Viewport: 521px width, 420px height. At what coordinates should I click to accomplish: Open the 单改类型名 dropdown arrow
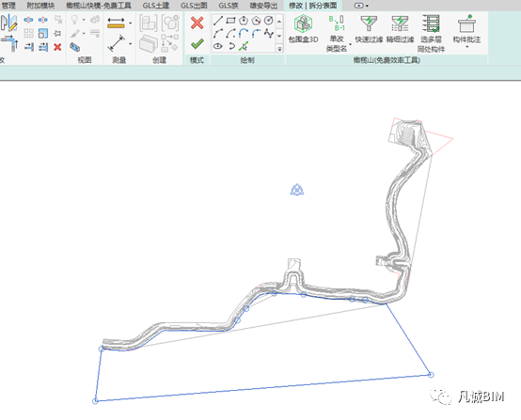coord(350,44)
